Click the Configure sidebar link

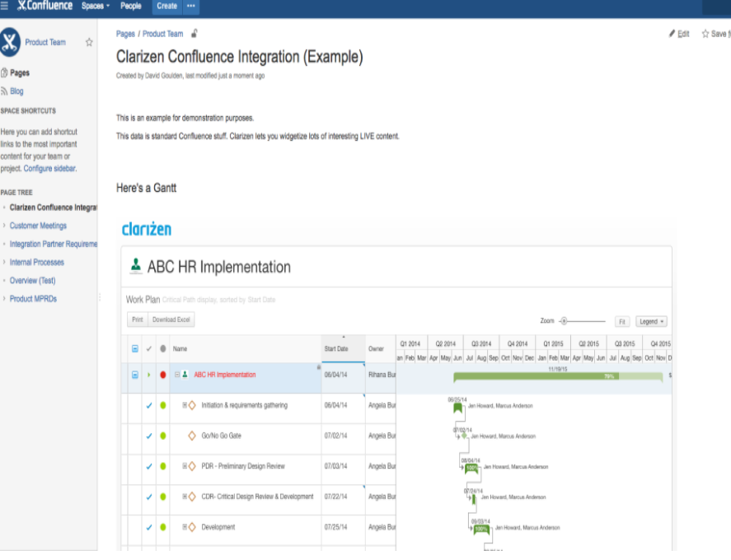pyautogui.click(x=50, y=168)
